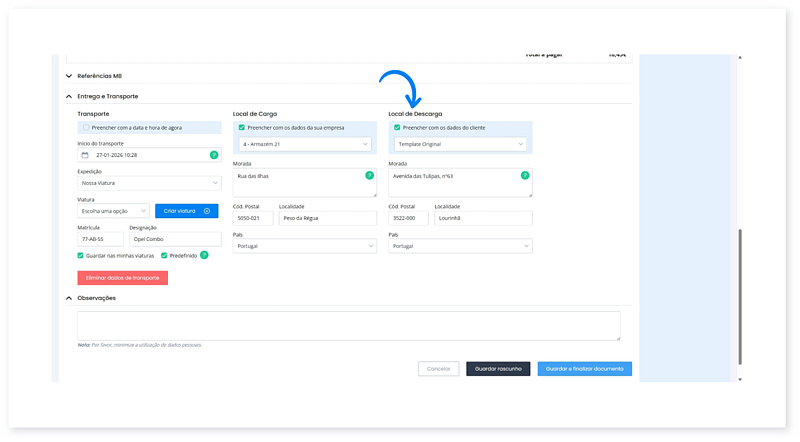Click Guardar e finalizar documento button
Image resolution: width=800 pixels, height=442 pixels.
pos(584,368)
